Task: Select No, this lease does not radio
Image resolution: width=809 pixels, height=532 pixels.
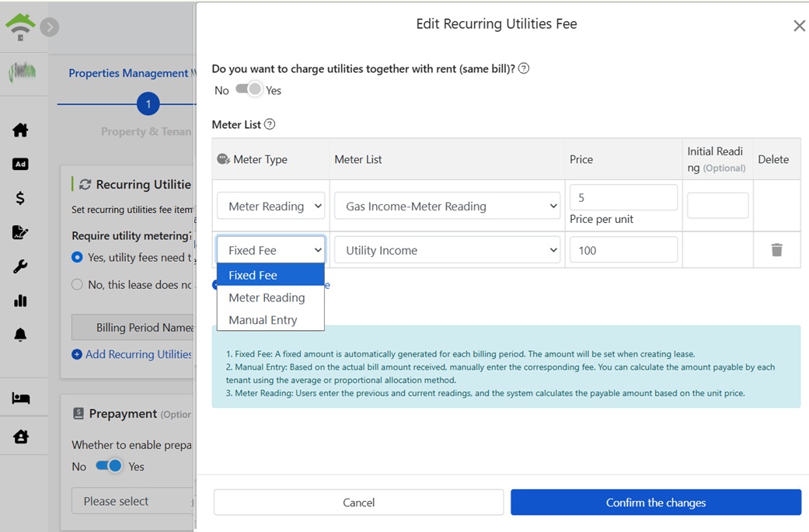Action: pos(77,284)
